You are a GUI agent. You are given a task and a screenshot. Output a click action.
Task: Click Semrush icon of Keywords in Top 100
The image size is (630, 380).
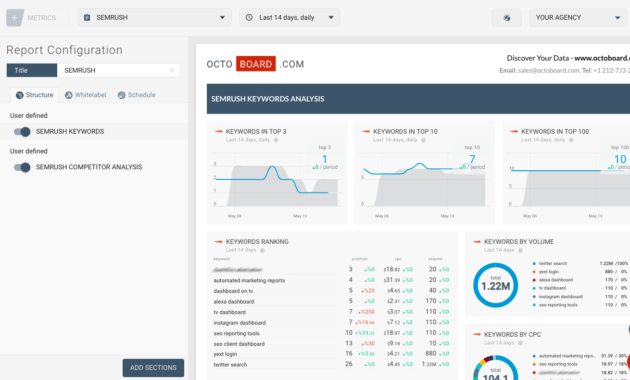[513, 131]
